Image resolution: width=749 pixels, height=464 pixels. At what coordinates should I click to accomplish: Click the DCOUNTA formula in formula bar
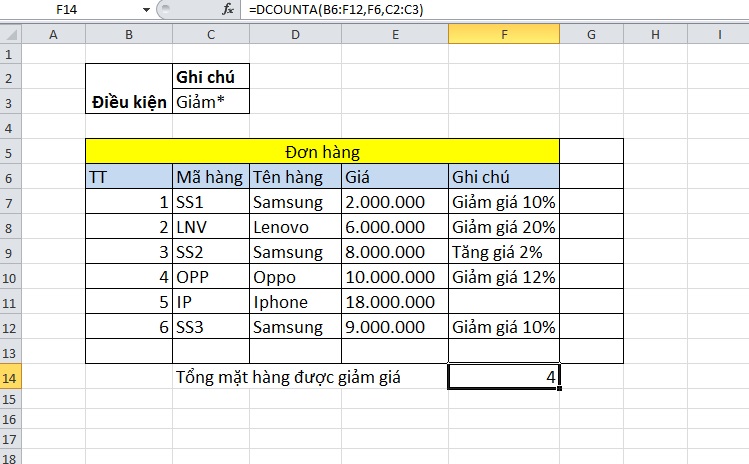tap(328, 10)
